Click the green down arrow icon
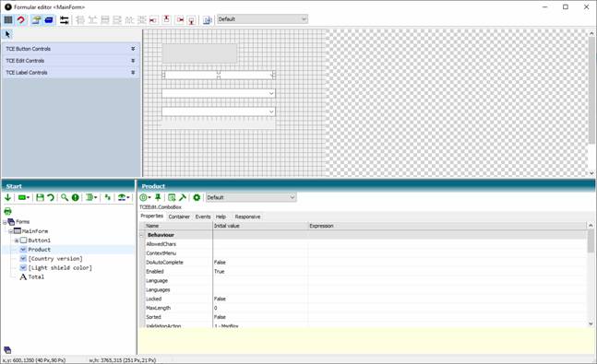The height and width of the screenshot is (364, 597). tap(7, 197)
